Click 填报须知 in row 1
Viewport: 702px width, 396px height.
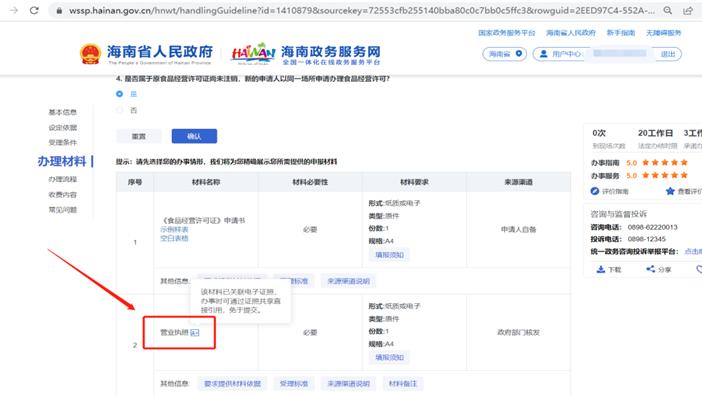pyautogui.click(x=390, y=255)
